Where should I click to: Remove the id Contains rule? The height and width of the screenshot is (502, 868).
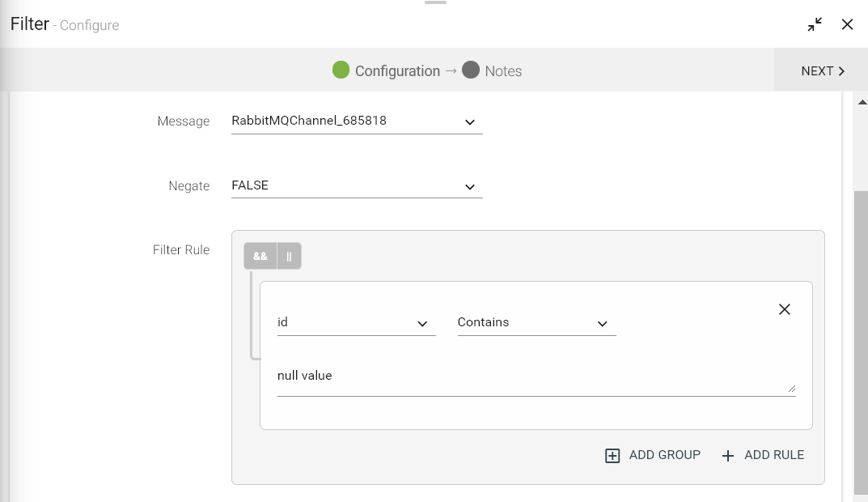click(x=784, y=309)
